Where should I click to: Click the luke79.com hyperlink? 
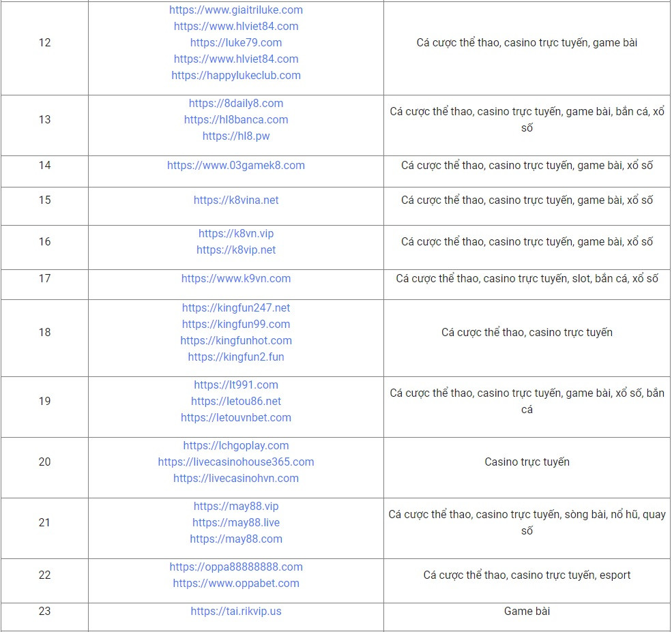tap(236, 42)
